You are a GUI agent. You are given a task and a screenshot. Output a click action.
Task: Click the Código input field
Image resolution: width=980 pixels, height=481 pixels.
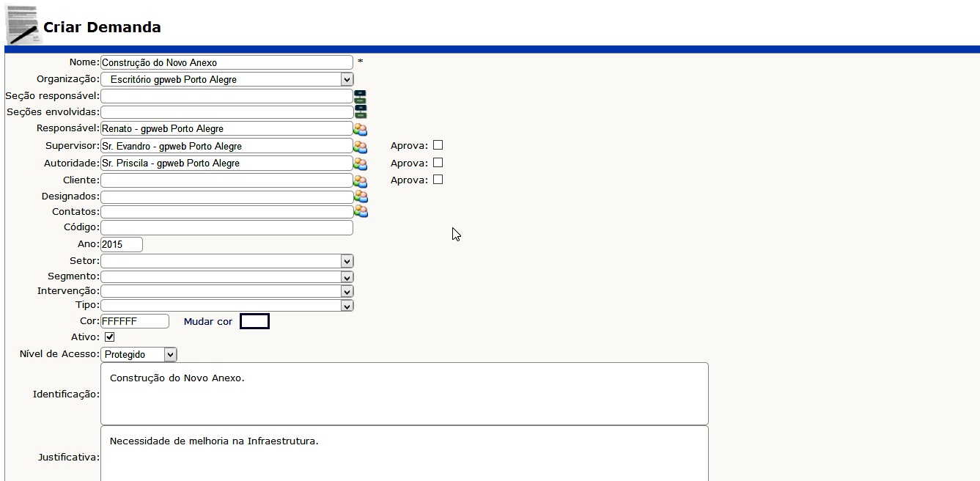click(x=226, y=228)
